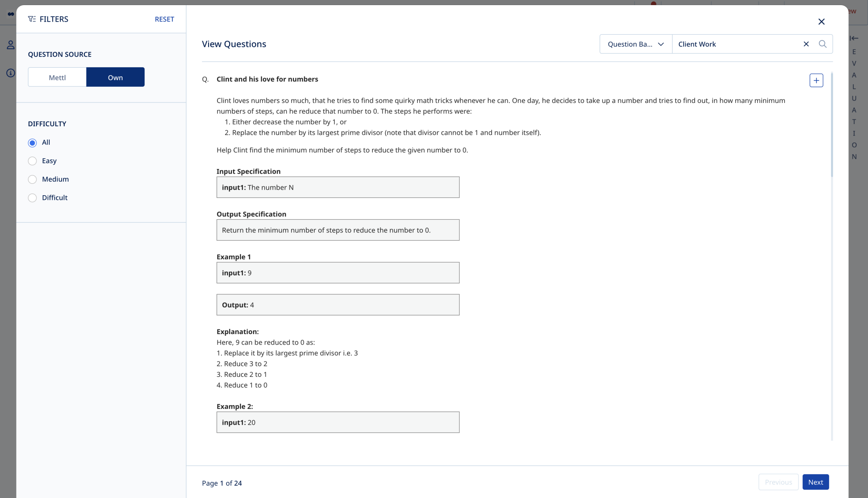
Task: Click the Filters funnel icon
Action: pos(31,19)
